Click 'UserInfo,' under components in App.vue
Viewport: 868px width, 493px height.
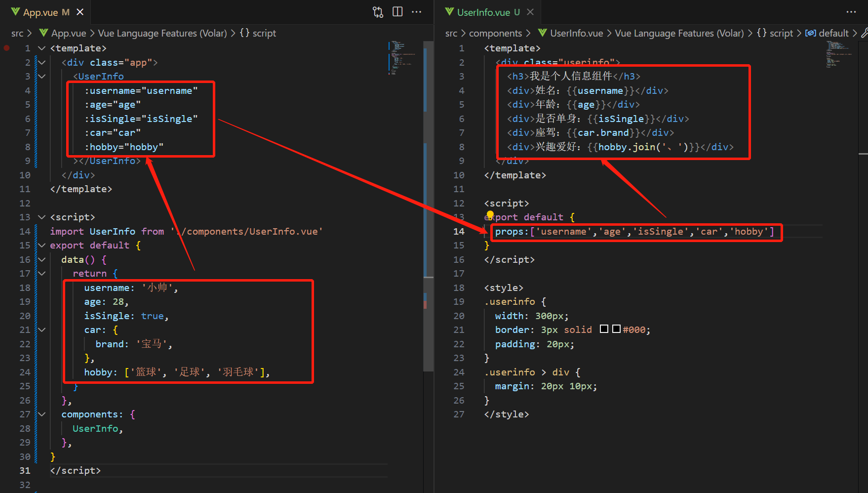(x=97, y=429)
